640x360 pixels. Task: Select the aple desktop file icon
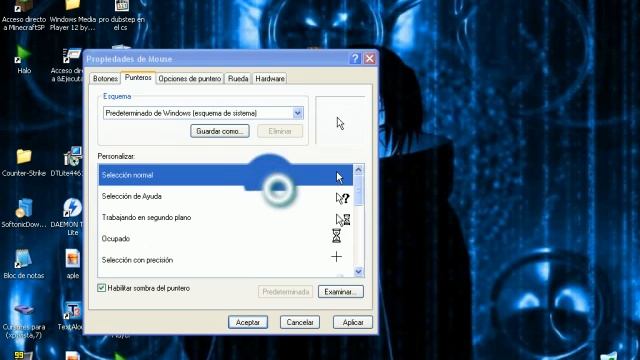[73, 264]
